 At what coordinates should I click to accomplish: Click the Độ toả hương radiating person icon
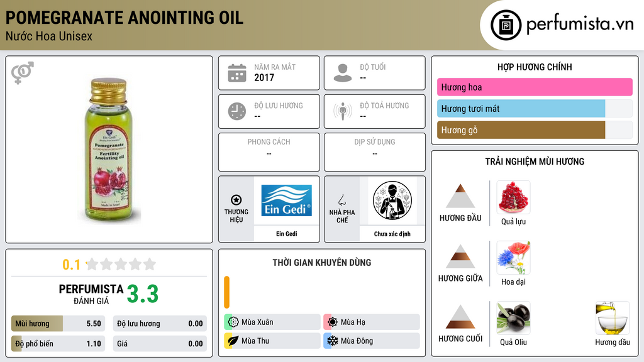click(x=343, y=111)
